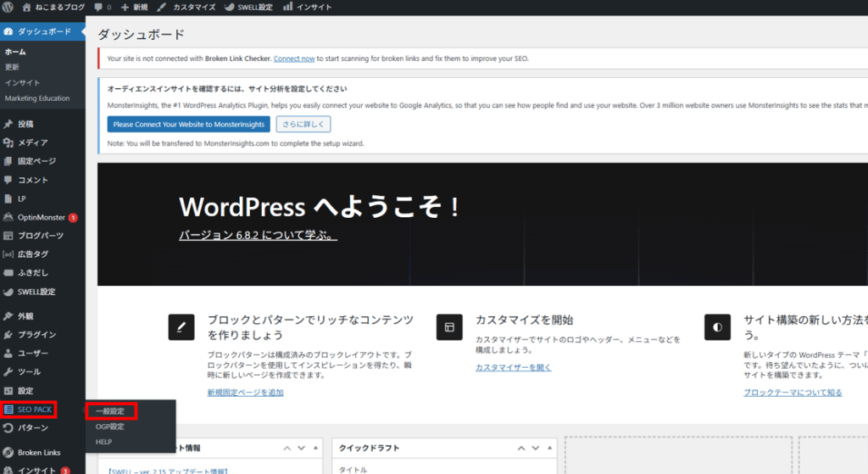Click the Broken Links icon in sidebar

coord(8,453)
